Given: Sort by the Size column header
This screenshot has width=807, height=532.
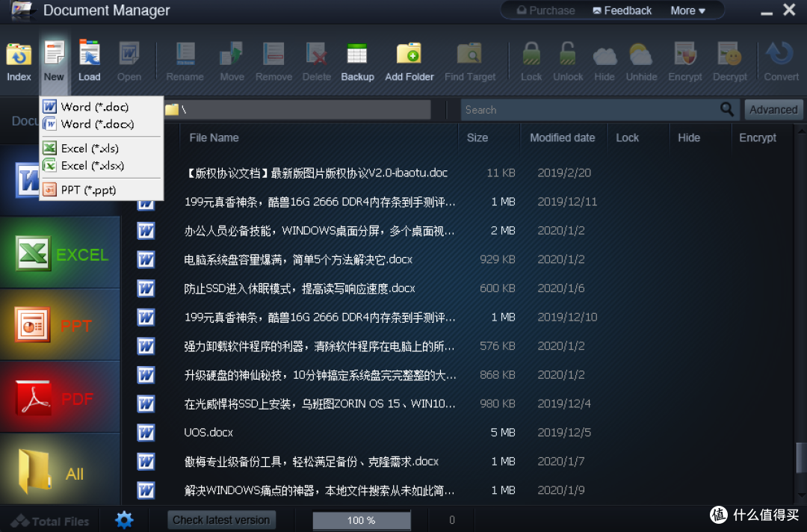Looking at the screenshot, I should tap(477, 138).
